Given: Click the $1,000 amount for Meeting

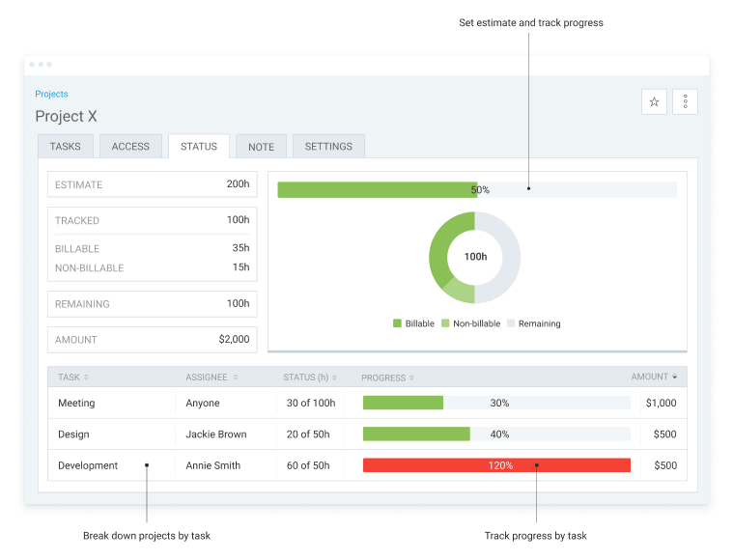Looking at the screenshot, I should (661, 403).
